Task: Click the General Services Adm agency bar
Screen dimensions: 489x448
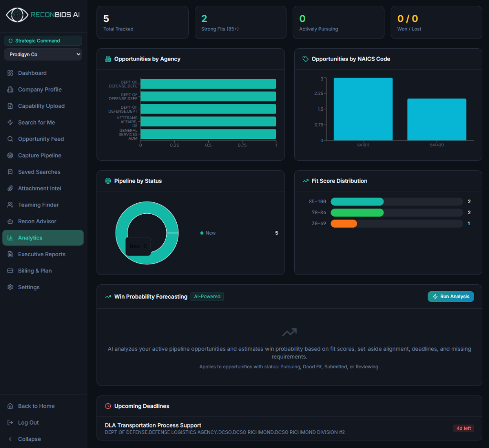Action: coord(208,134)
